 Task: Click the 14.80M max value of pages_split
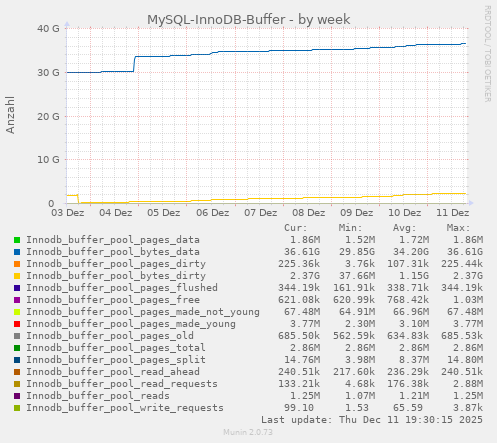click(465, 360)
